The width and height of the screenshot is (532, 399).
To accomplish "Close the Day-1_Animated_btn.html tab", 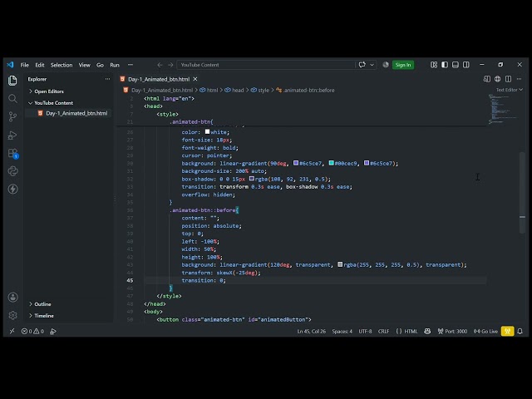I will point(195,79).
